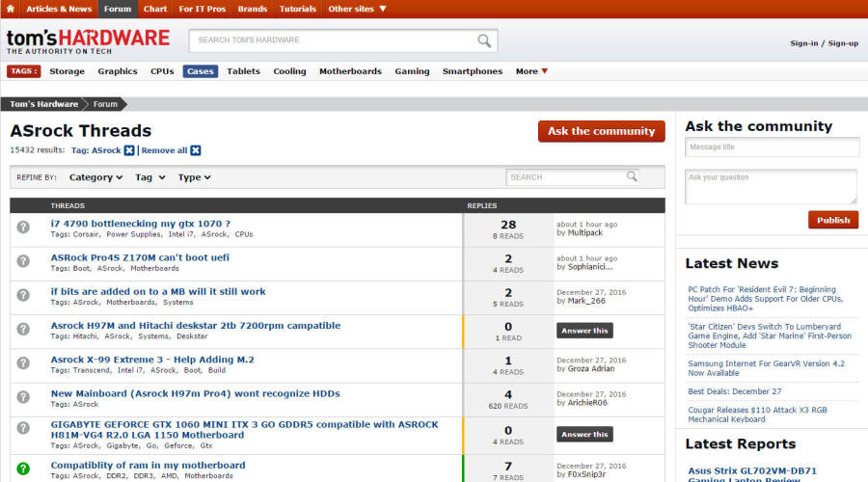Click the Remove all X icon
This screenshot has width=868, height=482.
[x=196, y=150]
